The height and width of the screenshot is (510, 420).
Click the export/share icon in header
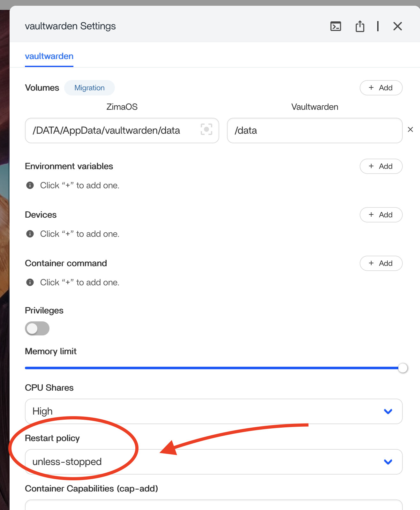(360, 26)
